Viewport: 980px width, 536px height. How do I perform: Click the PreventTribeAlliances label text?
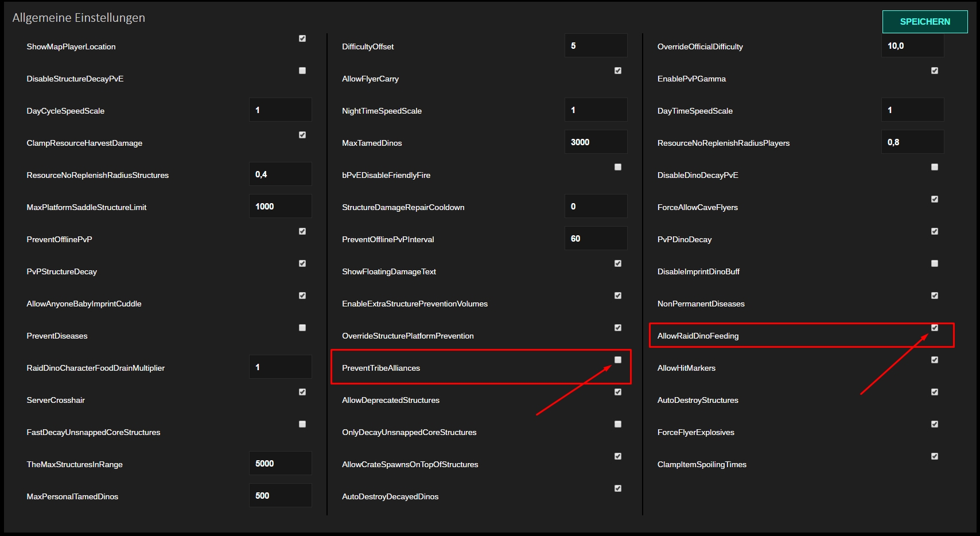click(x=381, y=368)
